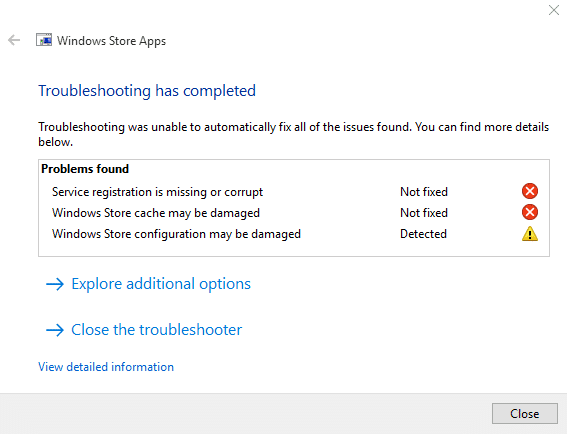Click the 'Not fixed' status for Service registration
The image size is (568, 434).
click(x=424, y=192)
